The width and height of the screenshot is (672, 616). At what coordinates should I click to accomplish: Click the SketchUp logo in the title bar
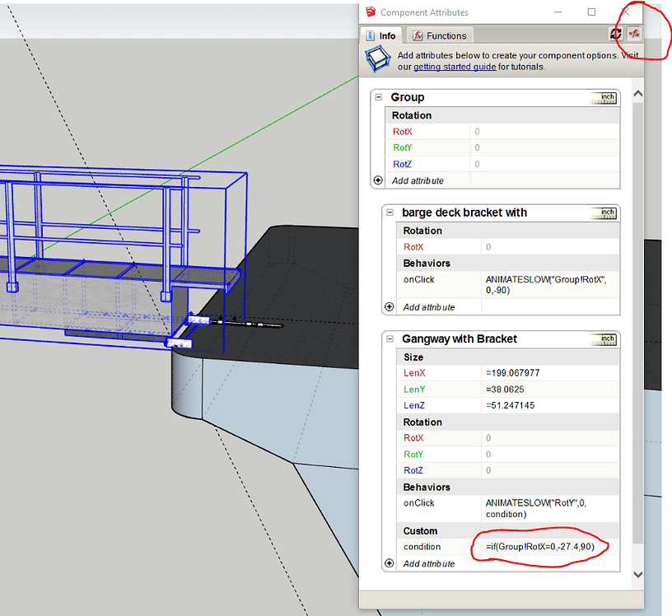click(371, 12)
